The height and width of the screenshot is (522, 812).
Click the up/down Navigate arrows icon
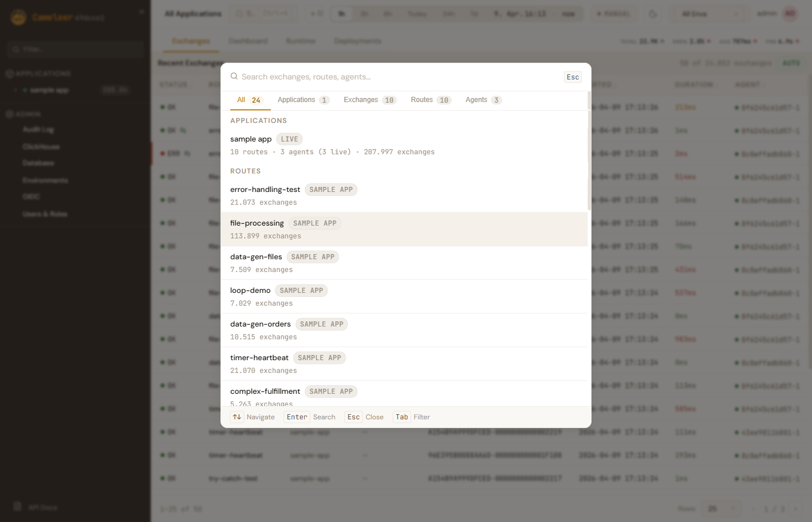(x=237, y=417)
